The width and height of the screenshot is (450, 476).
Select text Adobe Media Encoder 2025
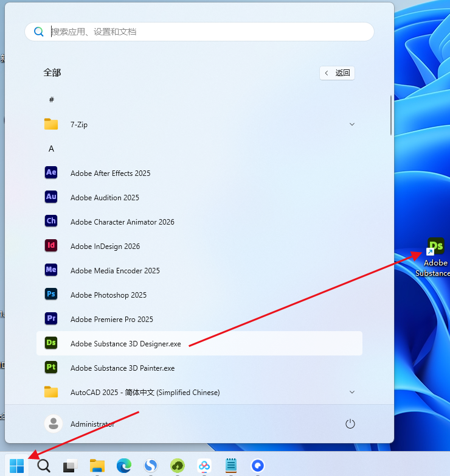(x=115, y=270)
